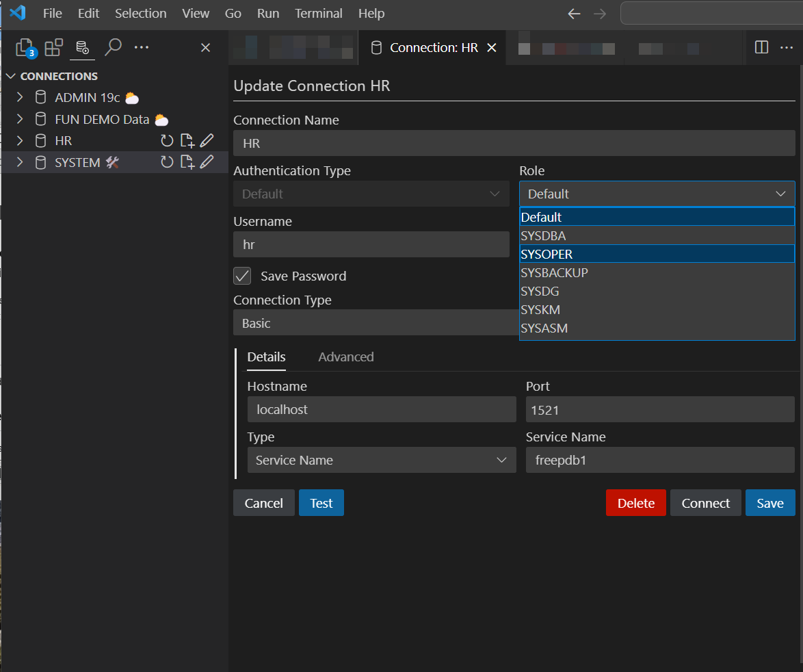Image resolution: width=803 pixels, height=672 pixels.
Task: Select SYSDBA from the Role dropdown
Action: (x=544, y=235)
